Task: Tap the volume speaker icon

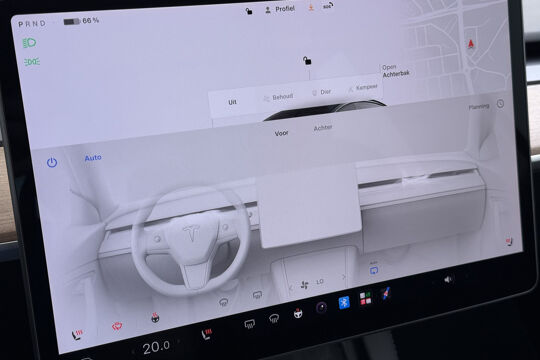Action: click(x=447, y=279)
